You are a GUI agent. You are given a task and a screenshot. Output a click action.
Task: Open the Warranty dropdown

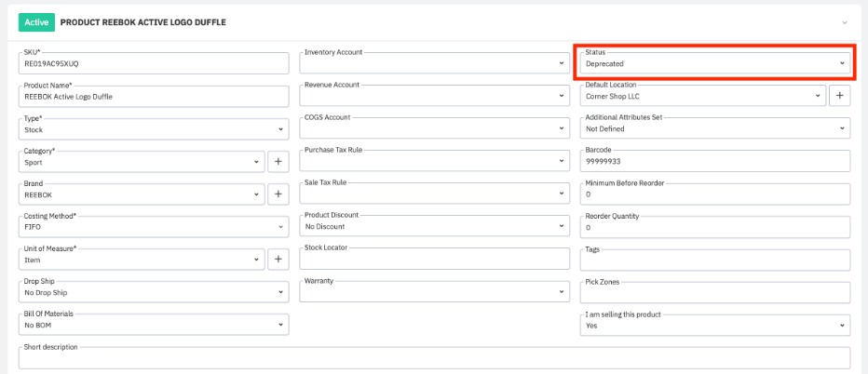pyautogui.click(x=434, y=292)
